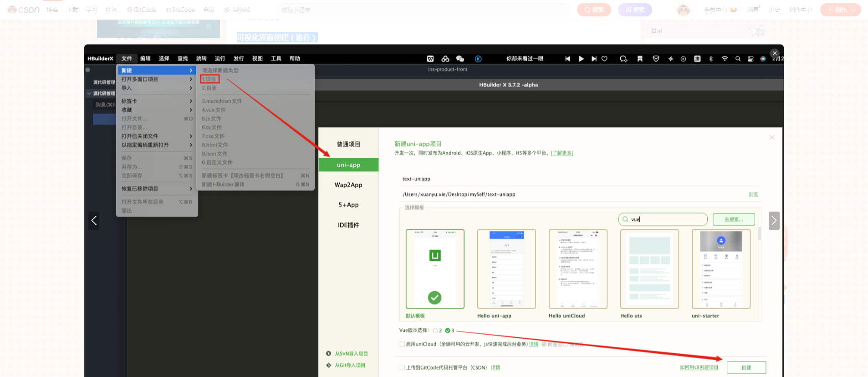The width and height of the screenshot is (868, 377).
Task: Open the WeChat menu bar icon
Action: [460, 59]
